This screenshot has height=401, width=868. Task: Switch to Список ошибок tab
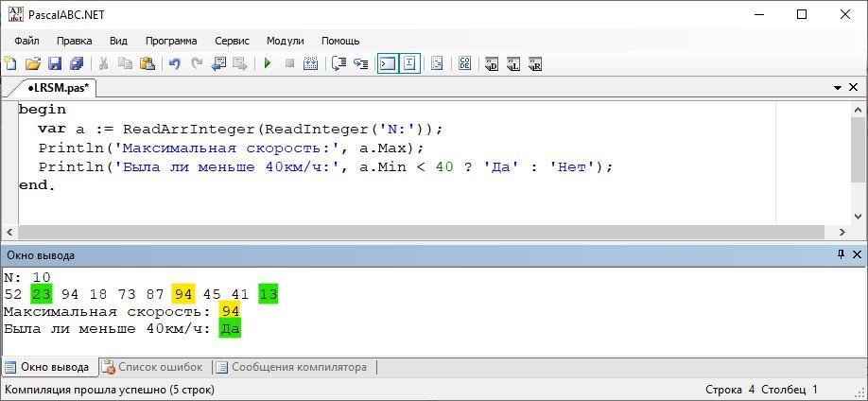(154, 367)
